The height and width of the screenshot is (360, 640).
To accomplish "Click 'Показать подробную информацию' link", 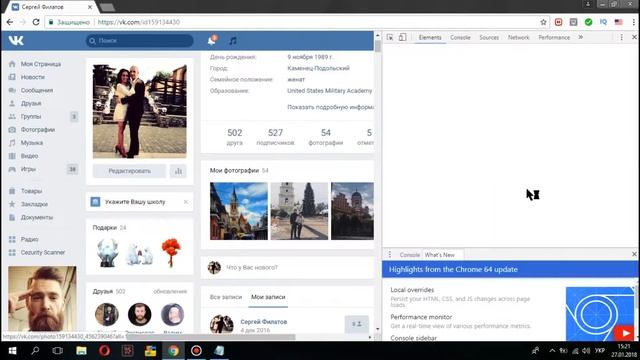I will (x=330, y=107).
